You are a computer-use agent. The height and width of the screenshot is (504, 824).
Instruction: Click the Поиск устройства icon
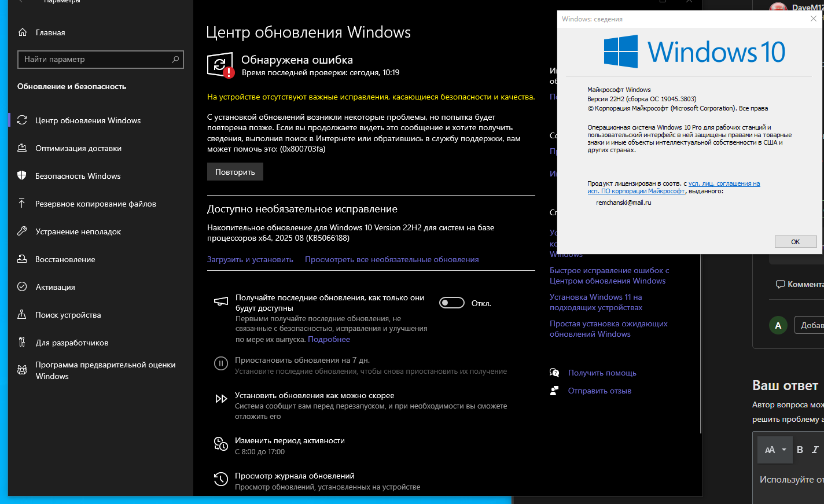[x=22, y=315]
